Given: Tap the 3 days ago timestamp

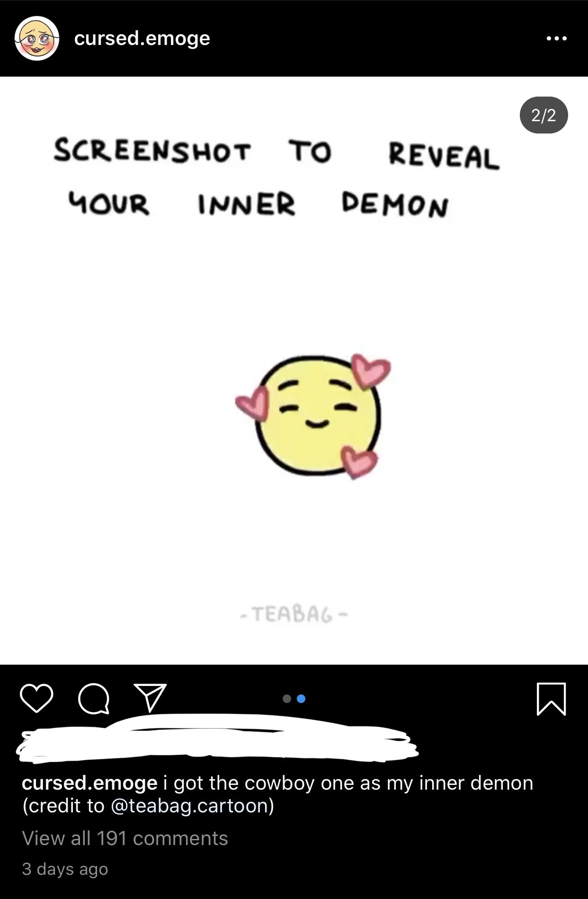Looking at the screenshot, I should click(65, 869).
